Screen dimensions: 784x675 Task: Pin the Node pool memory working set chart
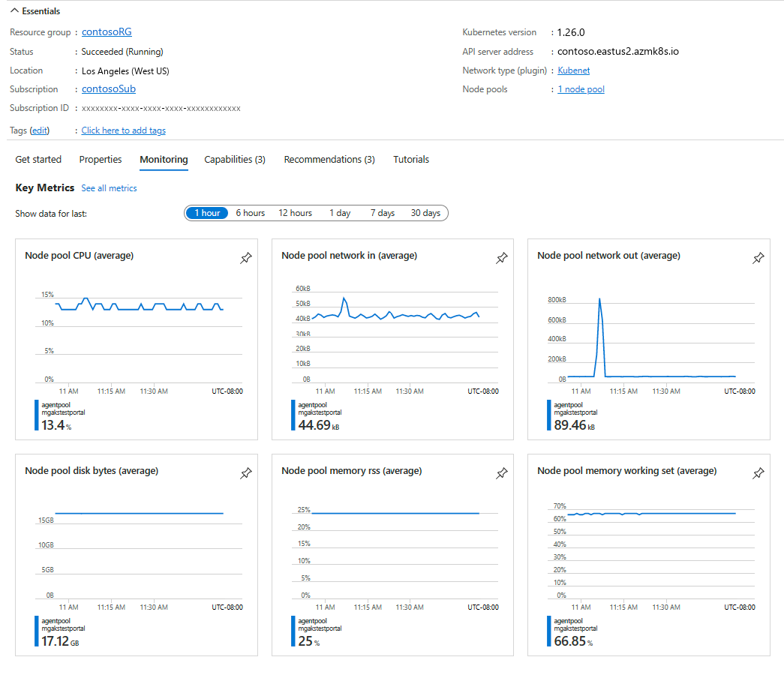click(758, 473)
